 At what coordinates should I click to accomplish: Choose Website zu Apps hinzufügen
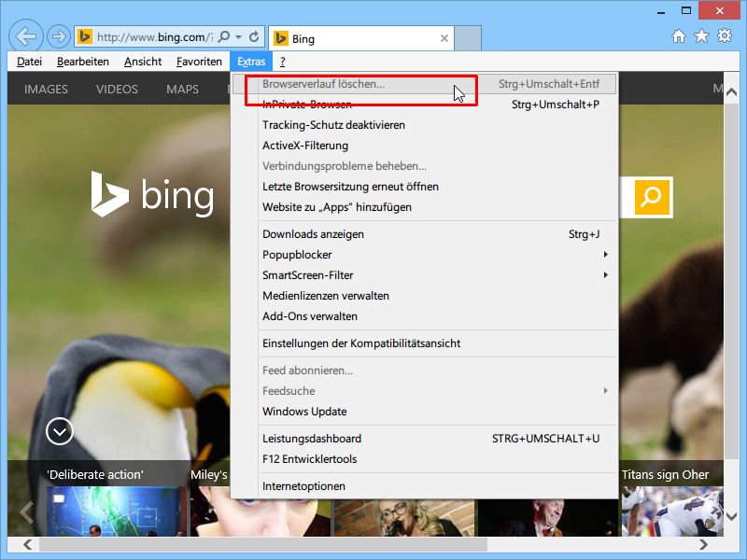pos(424,206)
